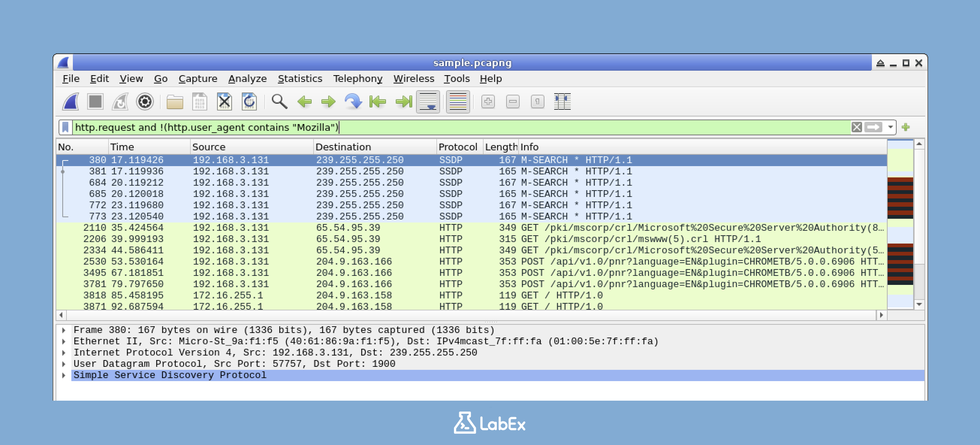
Task: Toggle auto-scroll in live capture
Action: 429,101
